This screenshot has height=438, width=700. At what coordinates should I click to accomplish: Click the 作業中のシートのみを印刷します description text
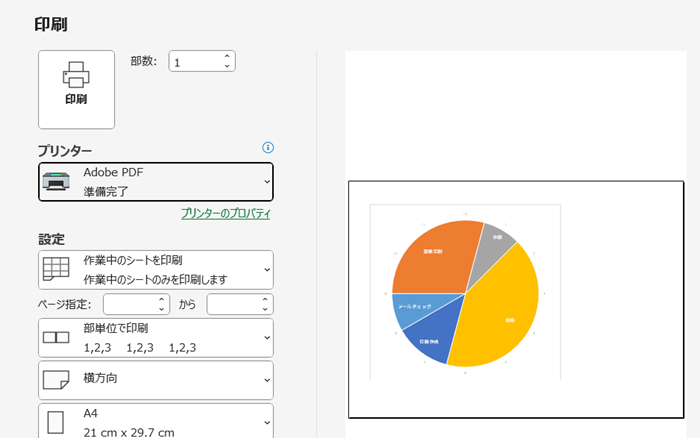point(155,279)
